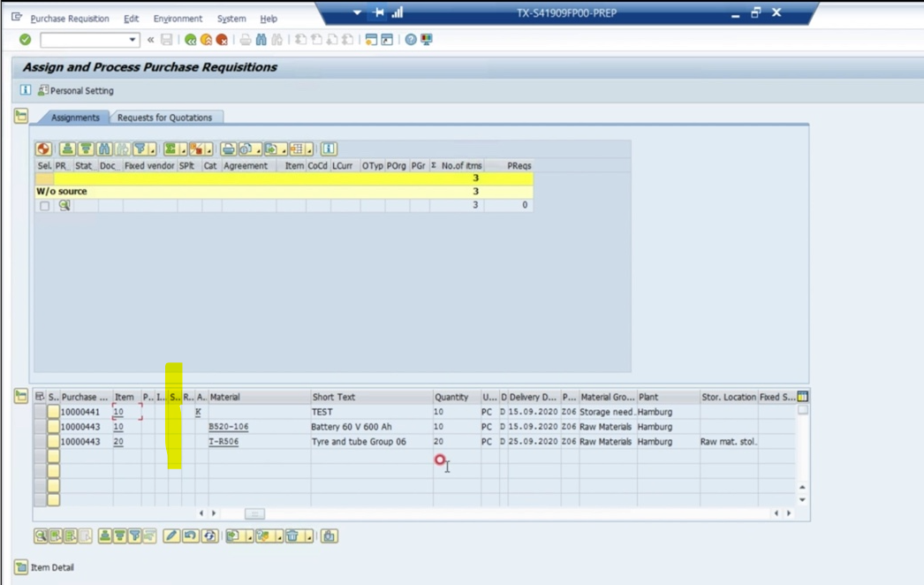Click the Fixed vendor column header

pyautogui.click(x=149, y=166)
